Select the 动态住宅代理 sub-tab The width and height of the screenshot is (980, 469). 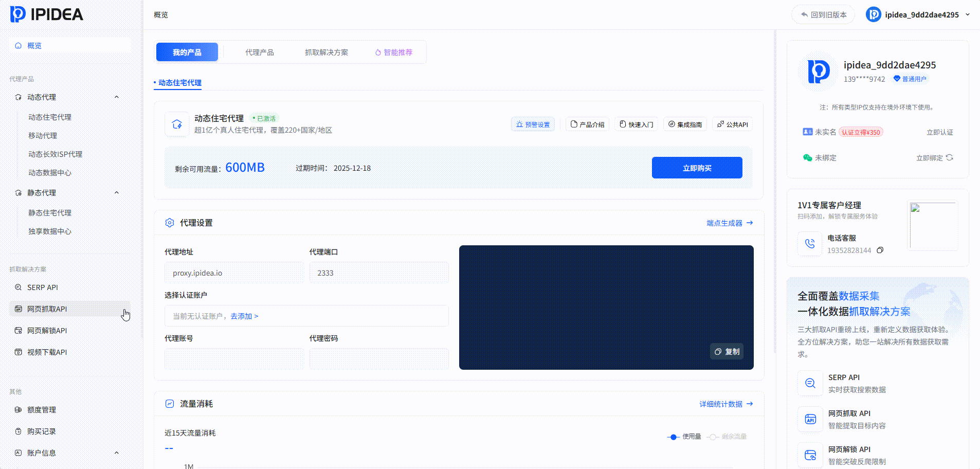pyautogui.click(x=178, y=83)
